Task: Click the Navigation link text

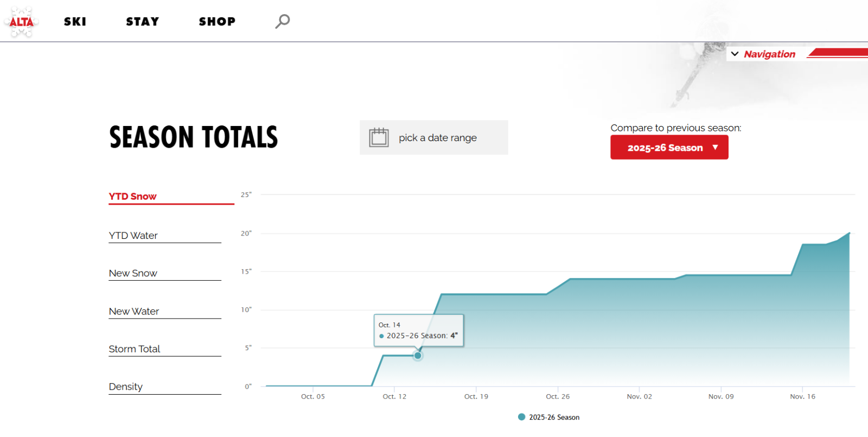Action: click(769, 54)
